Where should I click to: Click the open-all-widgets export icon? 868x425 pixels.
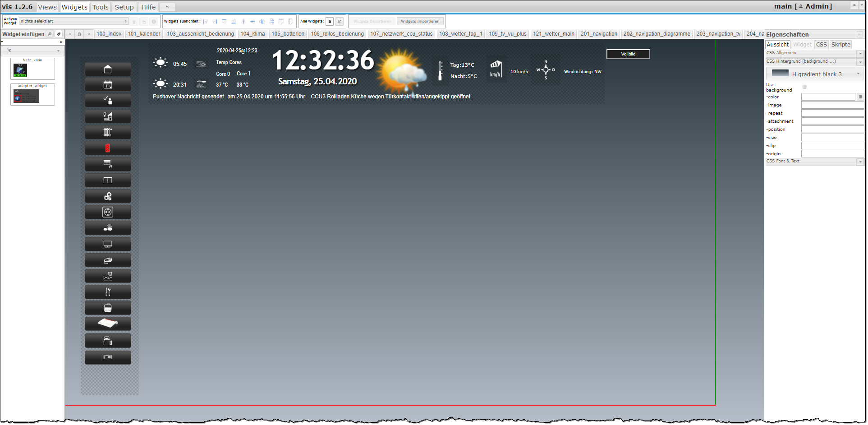339,21
